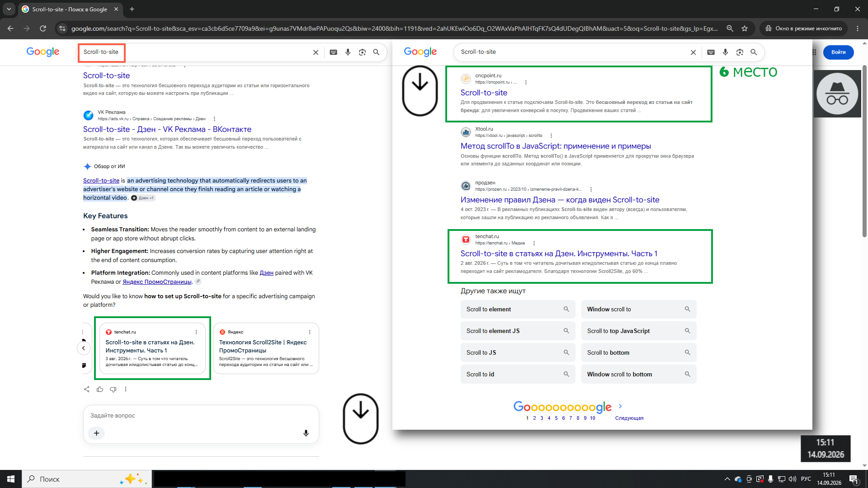Open the notifications center in taskbar

(854, 479)
